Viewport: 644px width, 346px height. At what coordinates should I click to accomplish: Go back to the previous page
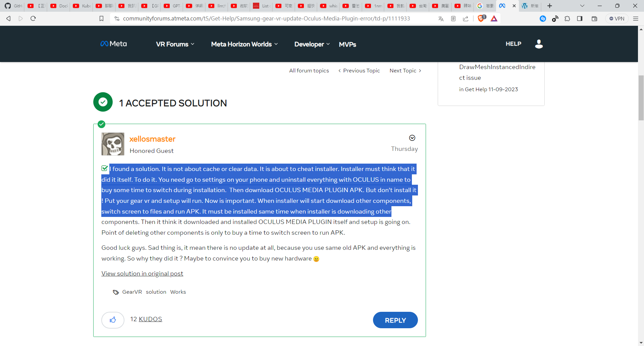[x=9, y=18]
